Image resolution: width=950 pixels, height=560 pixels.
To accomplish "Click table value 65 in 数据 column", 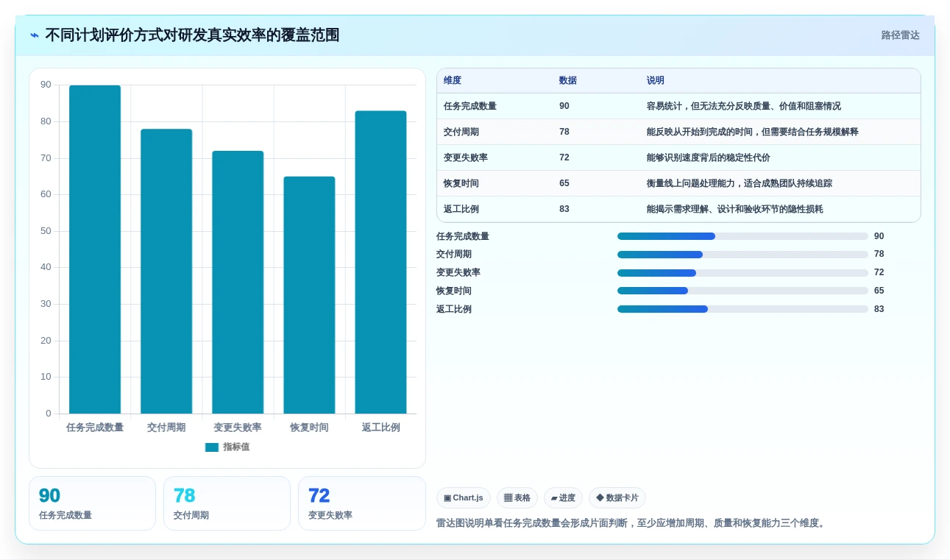I will click(564, 183).
